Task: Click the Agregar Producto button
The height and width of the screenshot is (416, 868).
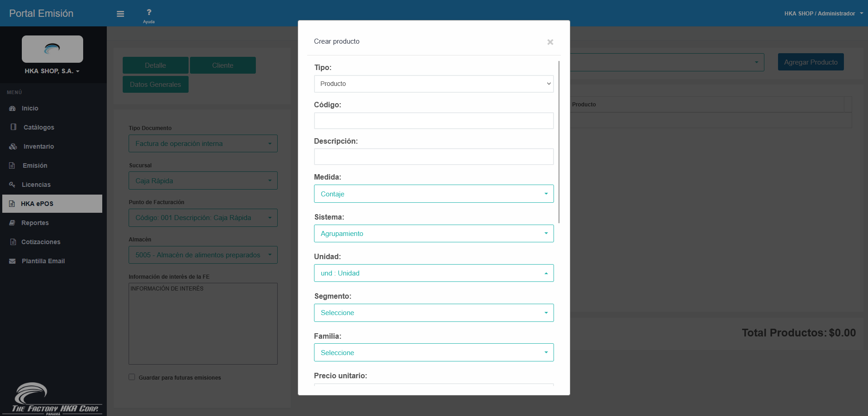Action: 810,62
